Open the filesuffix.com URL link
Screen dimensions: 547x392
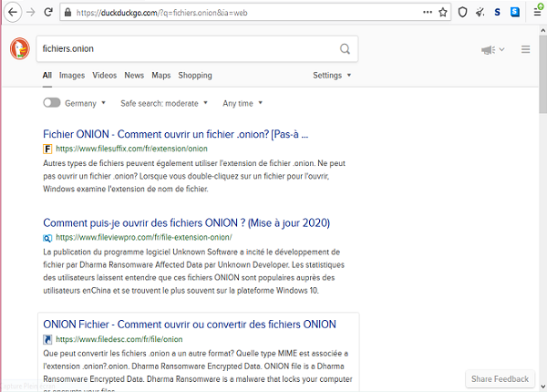(131, 149)
